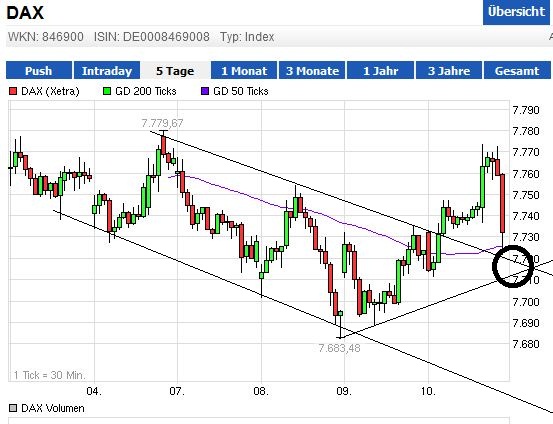The height and width of the screenshot is (424, 553).
Task: Show the 3 Monate chart
Action: click(312, 71)
